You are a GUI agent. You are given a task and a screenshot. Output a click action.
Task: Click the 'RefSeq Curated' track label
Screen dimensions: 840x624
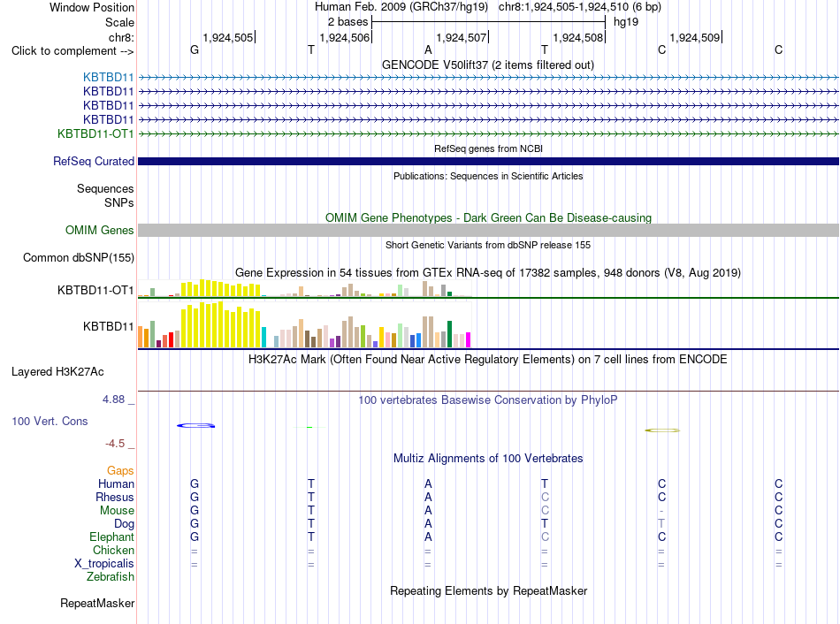pyautogui.click(x=93, y=161)
